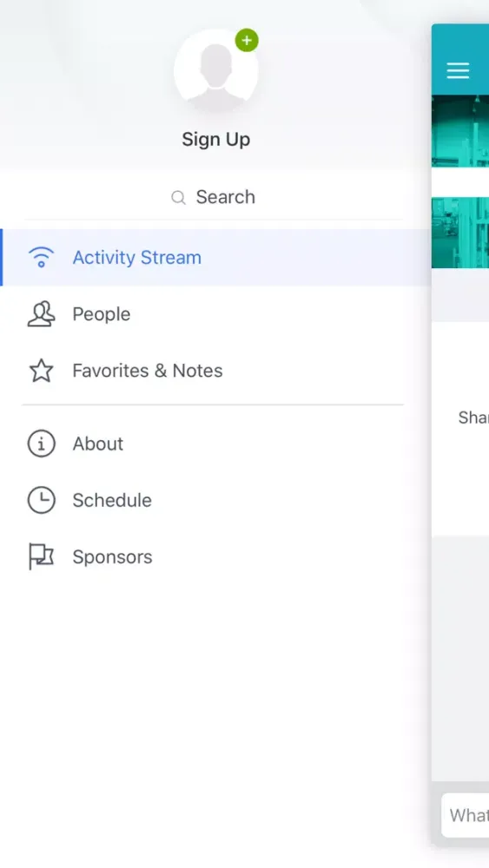Click the Activity Stream wifi icon
Image resolution: width=489 pixels, height=868 pixels.
point(41,258)
